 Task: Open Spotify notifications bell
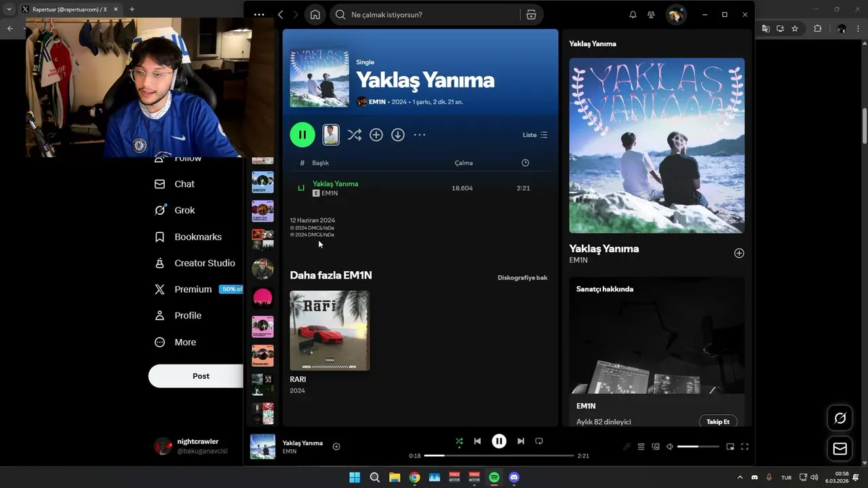(x=633, y=15)
